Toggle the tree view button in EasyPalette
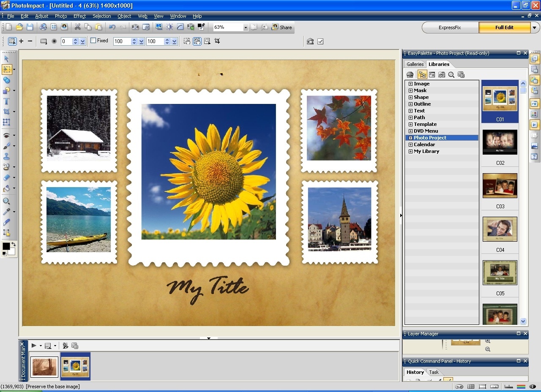The height and width of the screenshot is (392, 541). (422, 75)
